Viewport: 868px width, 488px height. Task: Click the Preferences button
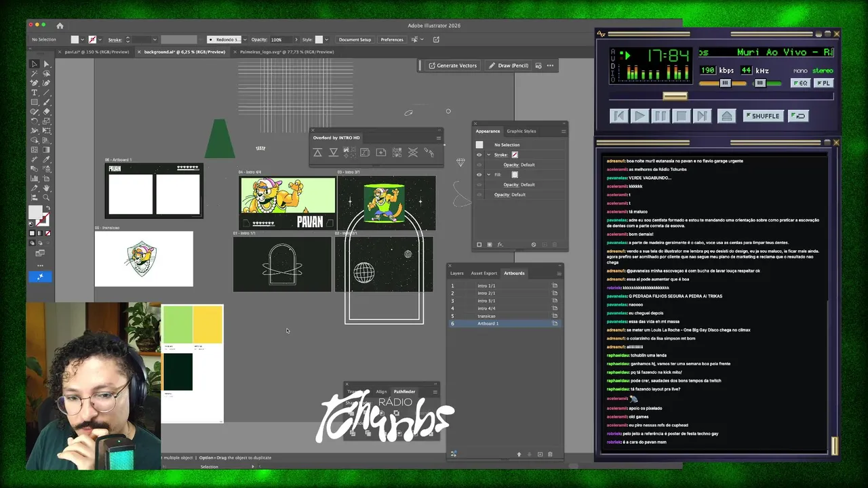[392, 39]
